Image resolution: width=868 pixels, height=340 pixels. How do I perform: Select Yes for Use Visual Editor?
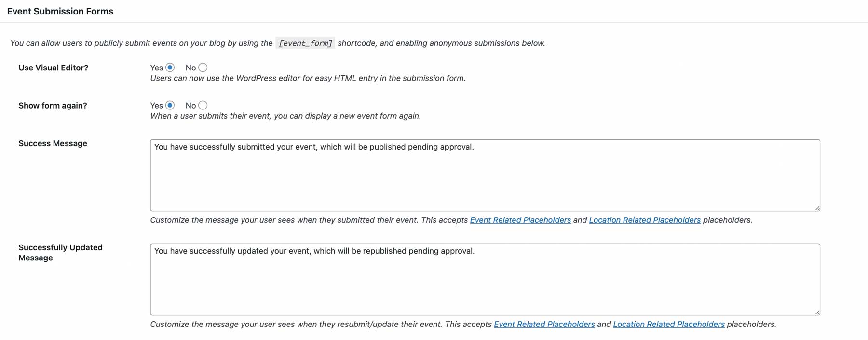(169, 68)
